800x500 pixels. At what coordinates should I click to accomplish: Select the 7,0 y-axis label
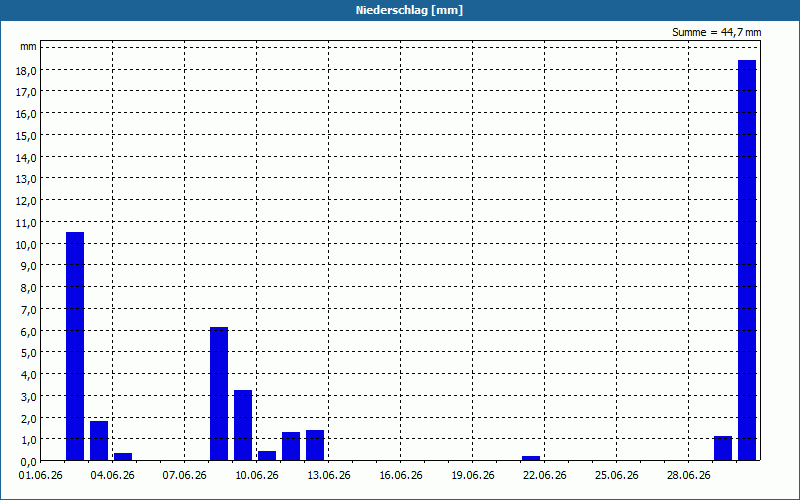pyautogui.click(x=28, y=309)
